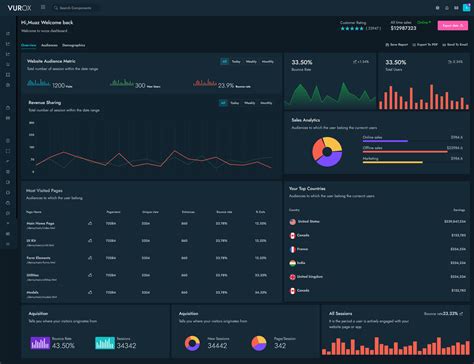Image resolution: width=474 pixels, height=364 pixels.
Task: Click the VUROX logo
Action: pos(19,8)
